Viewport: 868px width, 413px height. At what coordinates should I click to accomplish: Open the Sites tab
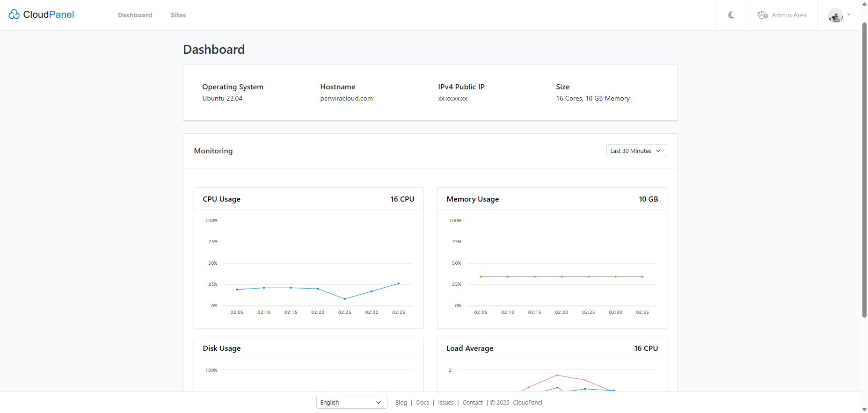coord(178,15)
